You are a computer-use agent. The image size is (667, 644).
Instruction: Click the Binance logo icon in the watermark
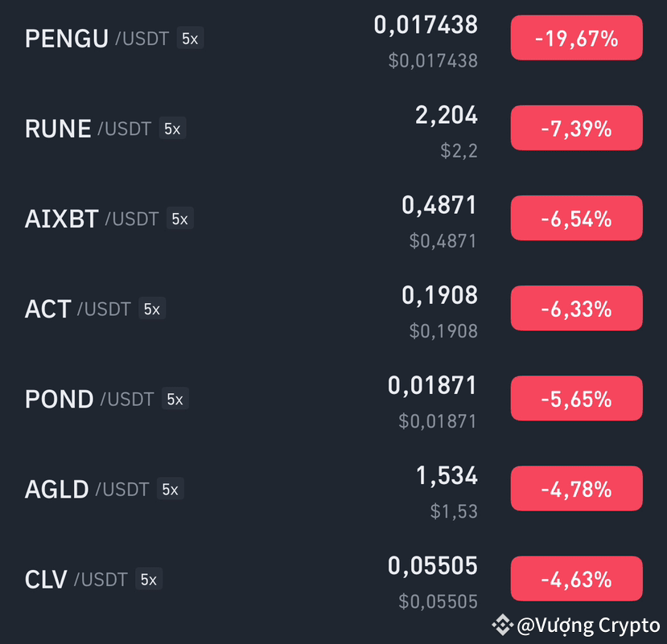point(503,625)
